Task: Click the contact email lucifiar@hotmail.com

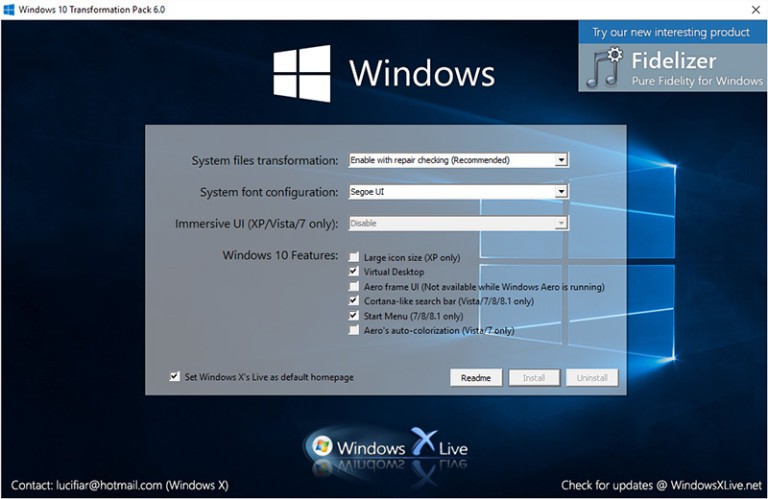Action: (109, 485)
